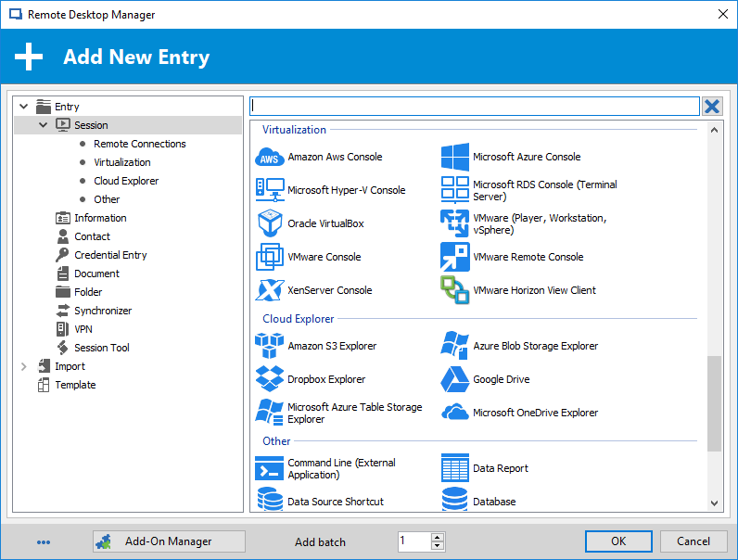The image size is (738, 560).
Task: Choose the Oracle VirtualBox entry icon
Action: coord(270,223)
